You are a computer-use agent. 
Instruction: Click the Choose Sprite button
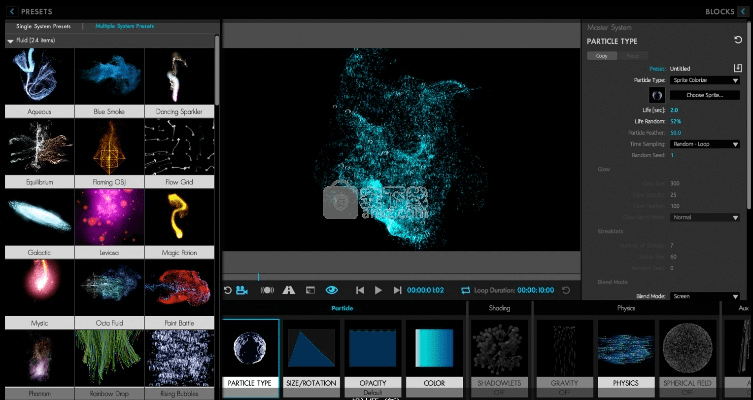coord(705,94)
